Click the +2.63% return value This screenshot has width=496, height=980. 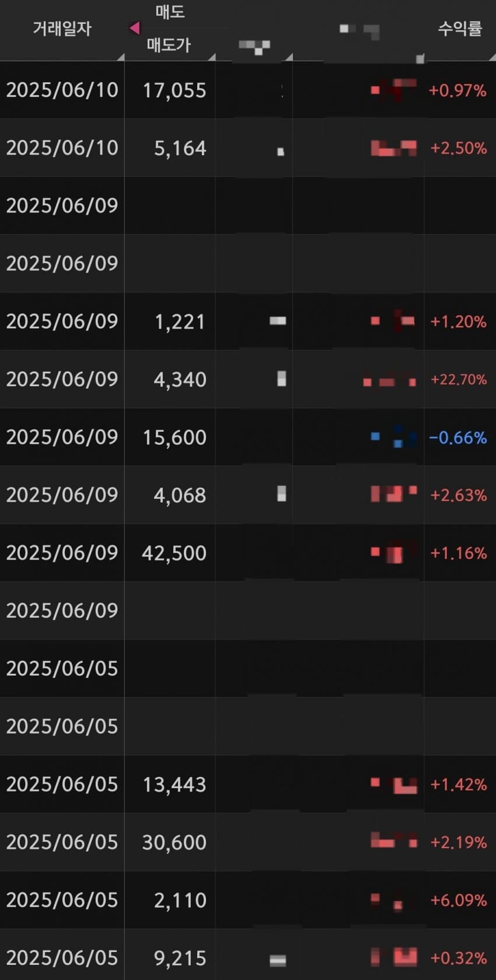(x=459, y=495)
